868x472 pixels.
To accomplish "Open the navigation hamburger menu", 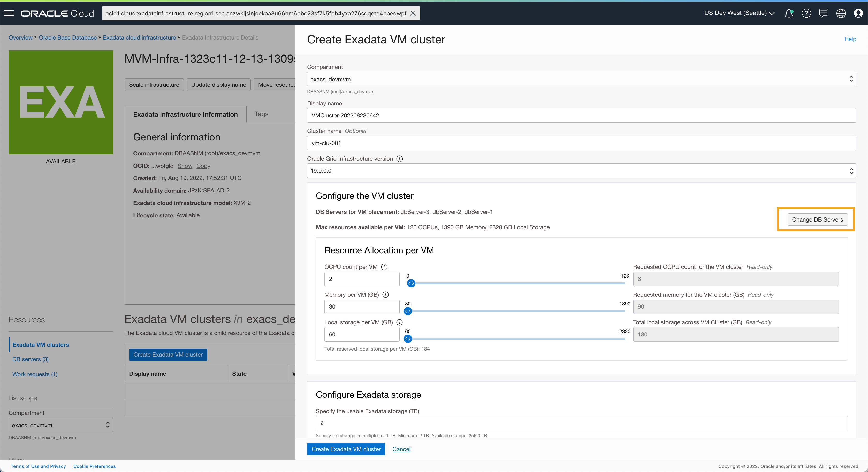I will tap(9, 13).
